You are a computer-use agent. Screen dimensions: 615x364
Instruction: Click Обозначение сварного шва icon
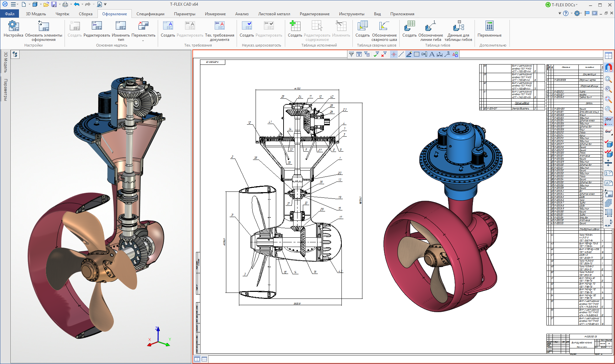pyautogui.click(x=384, y=26)
